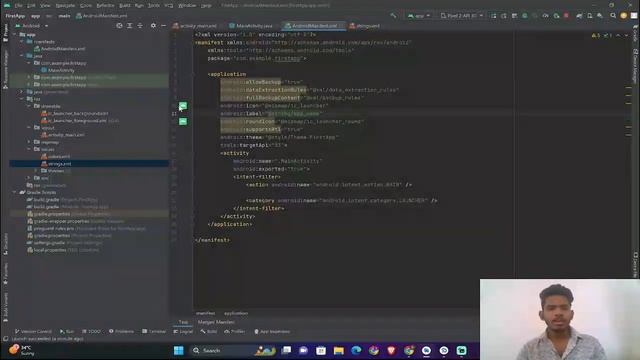
Task: Open Microsoft Edge from the taskbar
Action: (x=356, y=351)
